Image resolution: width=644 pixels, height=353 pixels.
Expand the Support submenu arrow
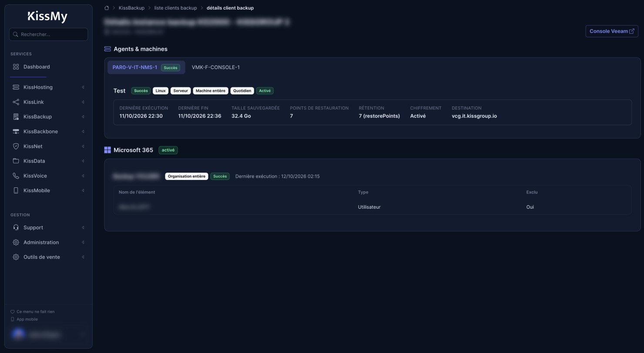pyautogui.click(x=83, y=228)
